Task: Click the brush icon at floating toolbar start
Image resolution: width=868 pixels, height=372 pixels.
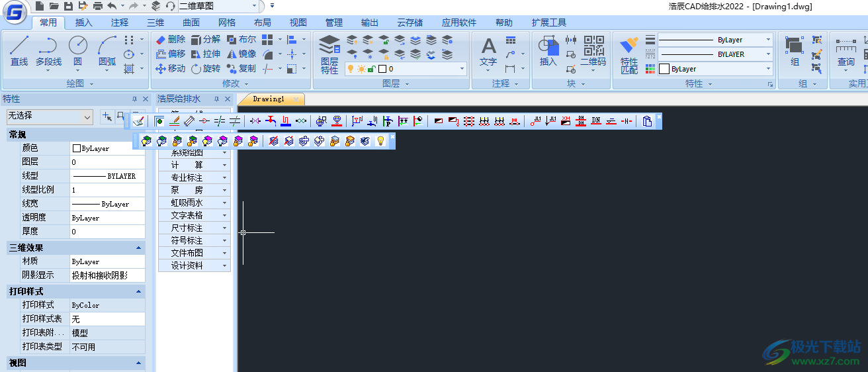Action: [138, 121]
